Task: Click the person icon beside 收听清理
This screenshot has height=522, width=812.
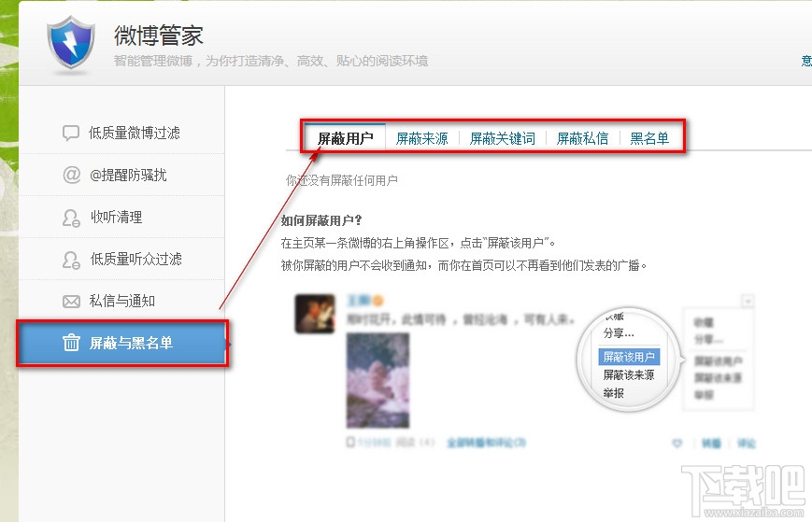Action: coord(71,218)
